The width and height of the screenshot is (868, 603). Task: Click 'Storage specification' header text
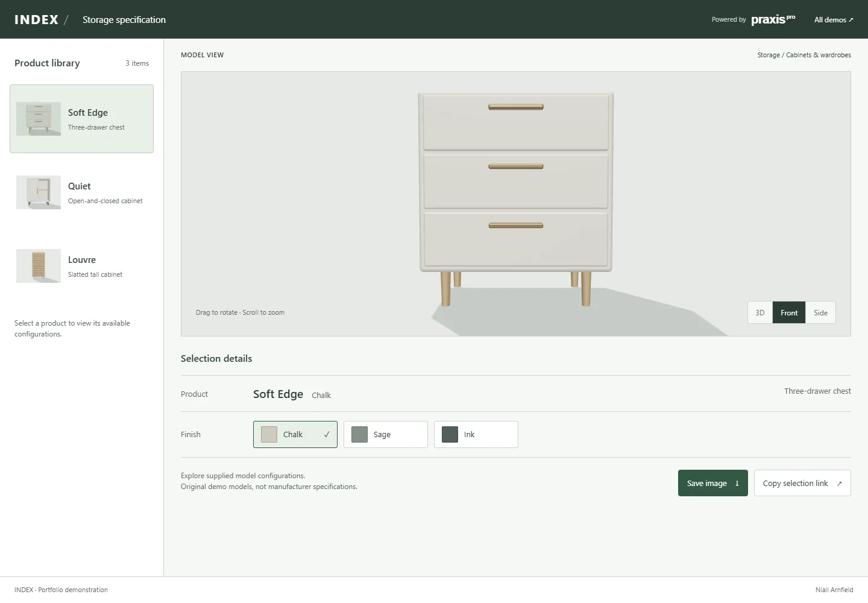[124, 20]
